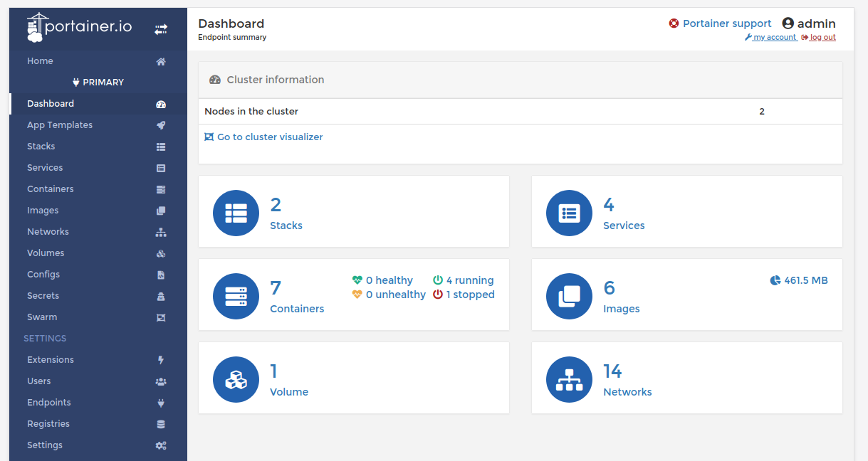Click the Stacks dashboard tile icon
This screenshot has width=868, height=461.
click(x=236, y=213)
